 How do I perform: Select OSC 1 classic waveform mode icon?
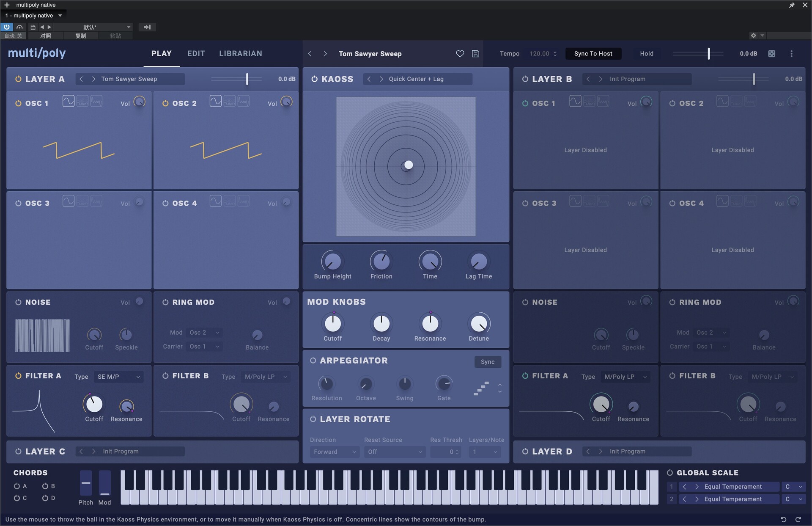[x=69, y=101]
